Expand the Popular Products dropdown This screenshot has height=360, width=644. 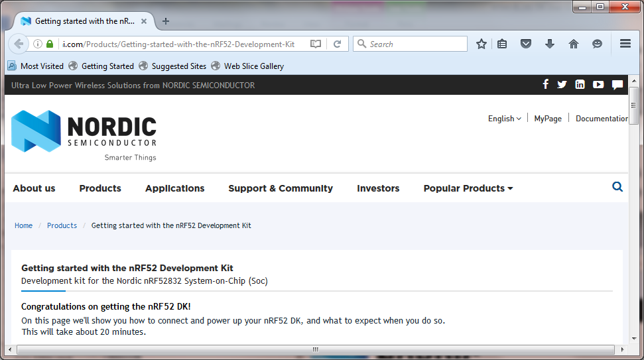pos(468,188)
